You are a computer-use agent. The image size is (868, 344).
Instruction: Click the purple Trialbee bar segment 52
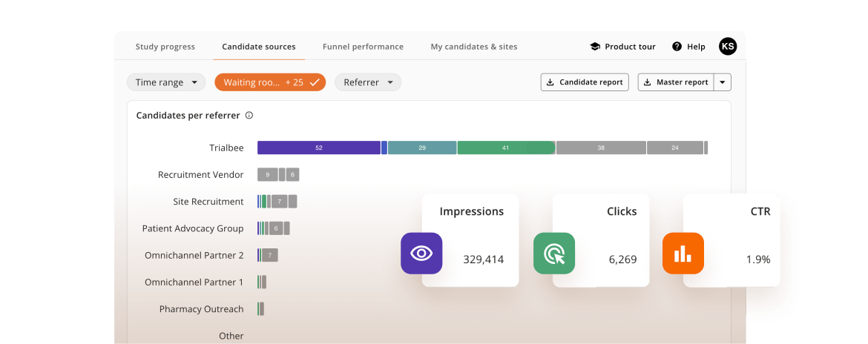318,148
